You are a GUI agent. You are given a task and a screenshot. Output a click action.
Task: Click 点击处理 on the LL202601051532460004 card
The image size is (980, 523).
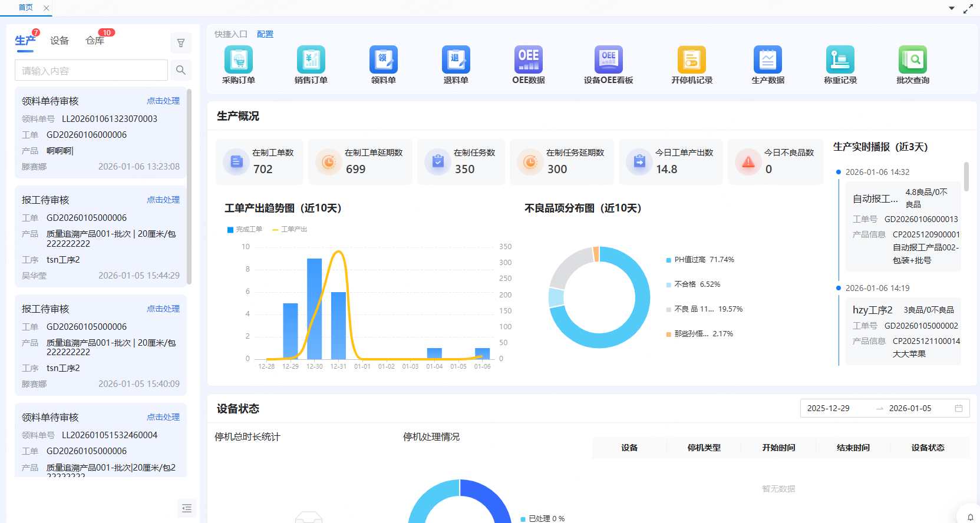pos(163,417)
